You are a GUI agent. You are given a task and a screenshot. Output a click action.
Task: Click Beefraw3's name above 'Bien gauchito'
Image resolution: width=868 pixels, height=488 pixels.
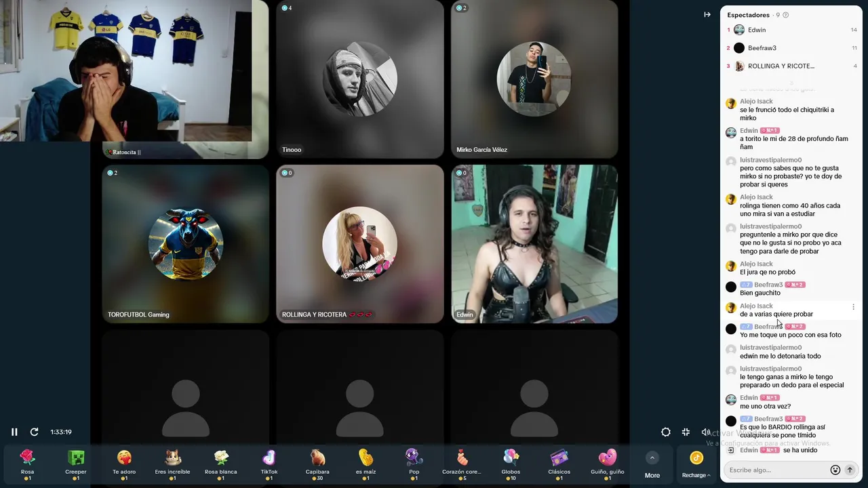pos(768,285)
